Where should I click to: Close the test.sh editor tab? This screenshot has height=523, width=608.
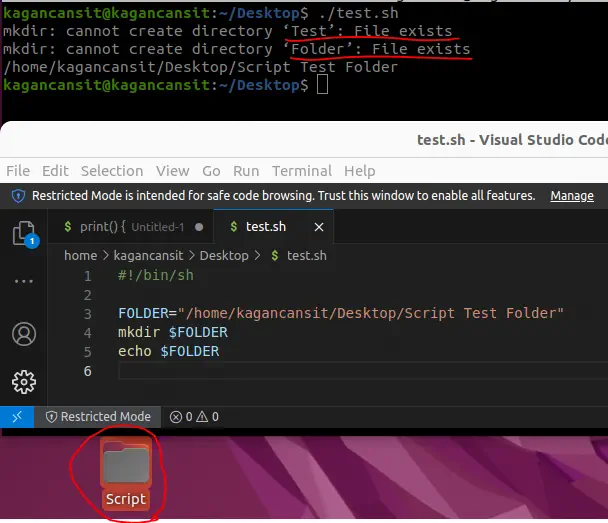click(319, 227)
